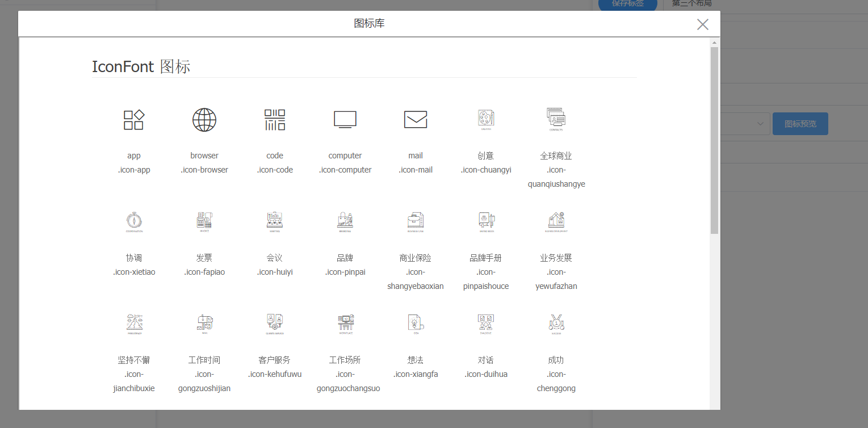Image resolution: width=868 pixels, height=428 pixels.
Task: Click the 对话 dialogue icon
Action: (486, 324)
